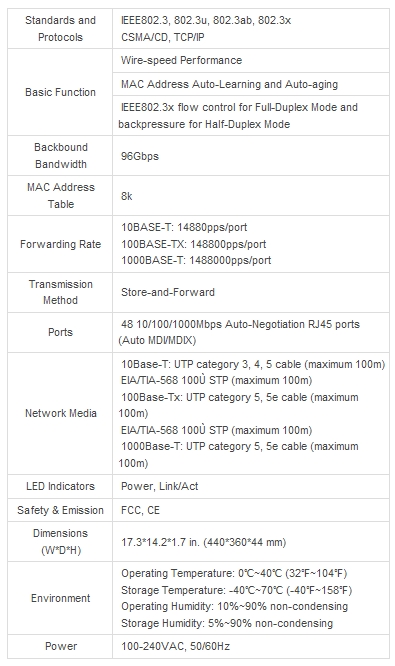
Task: Select the Operating Temperature line
Action: pyautogui.click(x=234, y=573)
